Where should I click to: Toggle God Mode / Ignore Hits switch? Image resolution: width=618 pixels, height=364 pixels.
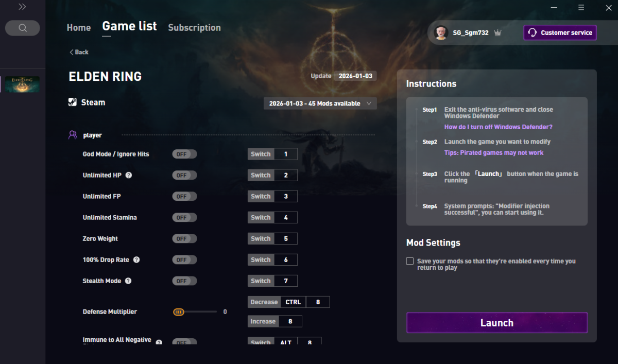184,154
